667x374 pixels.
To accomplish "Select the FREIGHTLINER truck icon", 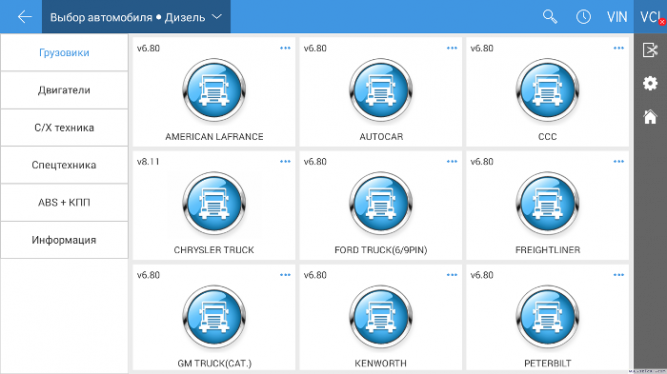I will click(x=547, y=204).
